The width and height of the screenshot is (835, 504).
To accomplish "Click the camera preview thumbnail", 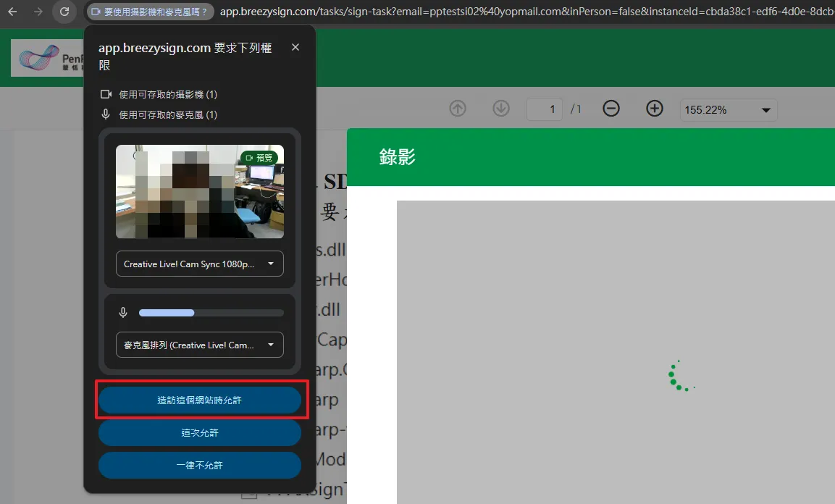I will 200,192.
